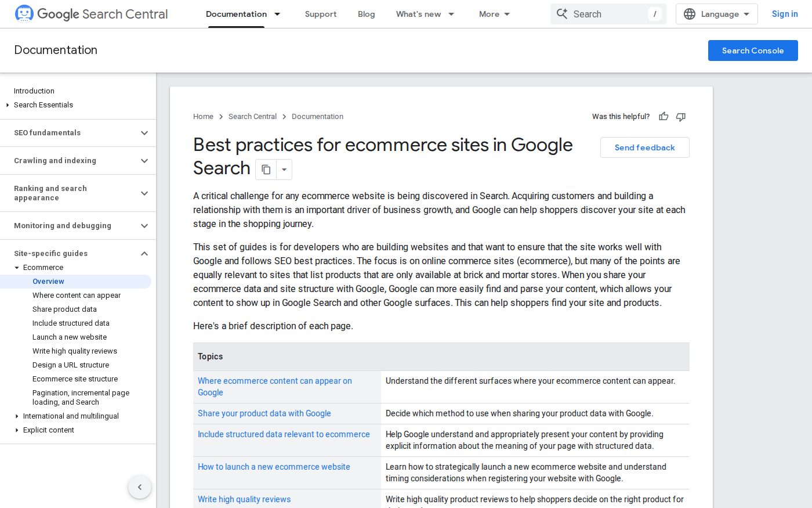Focus the Search input field
Screen dimensions: 812x508
tap(609, 14)
